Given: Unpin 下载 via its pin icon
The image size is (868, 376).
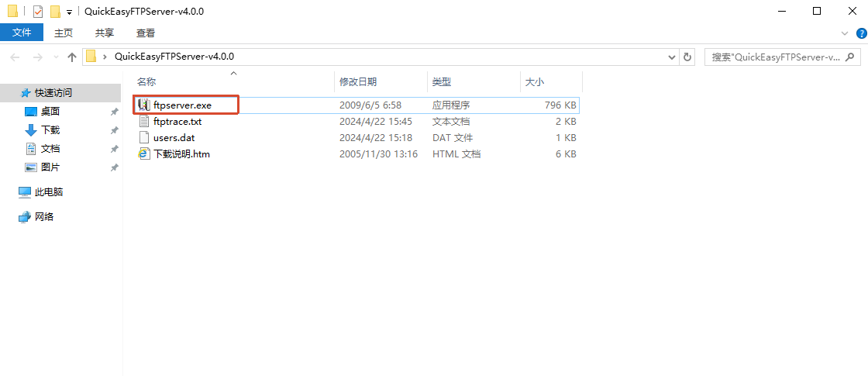Looking at the screenshot, I should 114,130.
